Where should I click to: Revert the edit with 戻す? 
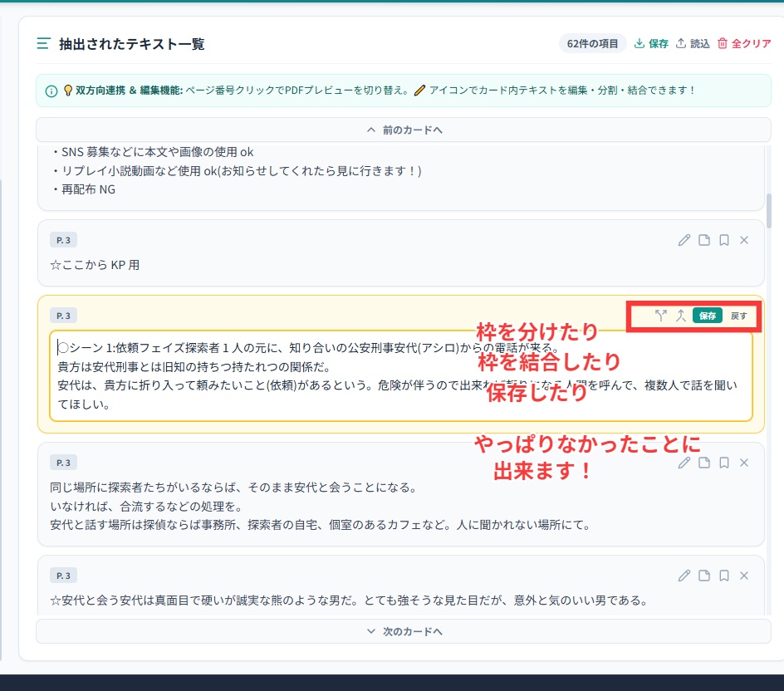tap(738, 316)
